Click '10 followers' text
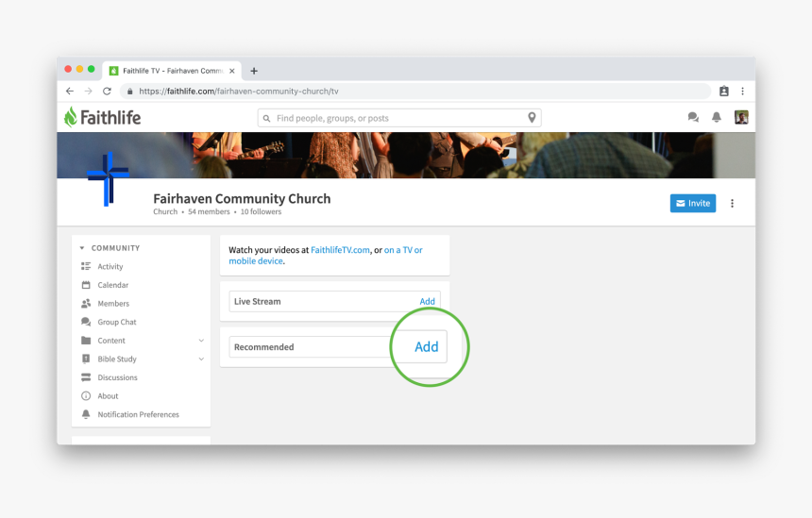 coord(261,211)
